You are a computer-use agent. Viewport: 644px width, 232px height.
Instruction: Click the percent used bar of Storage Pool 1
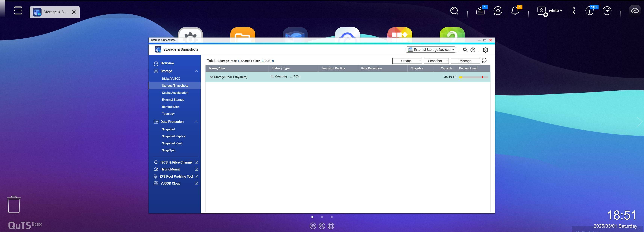(x=473, y=77)
